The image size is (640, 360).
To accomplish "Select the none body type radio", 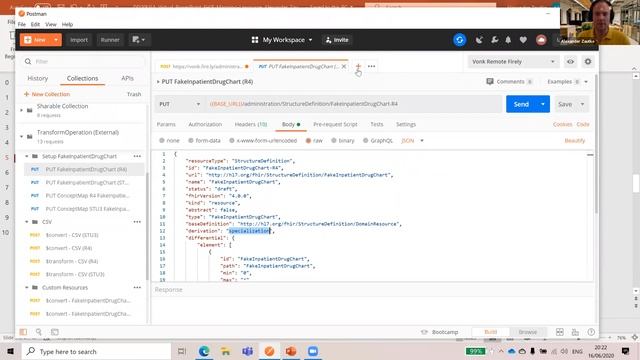I will click(x=162, y=140).
